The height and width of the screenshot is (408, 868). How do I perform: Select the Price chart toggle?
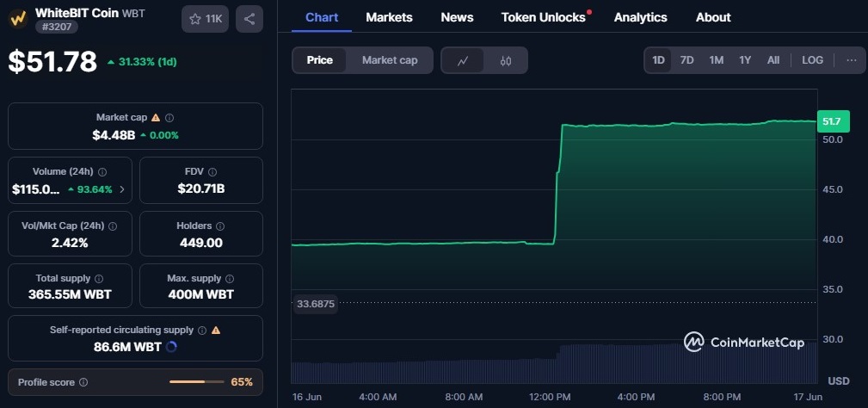(319, 60)
